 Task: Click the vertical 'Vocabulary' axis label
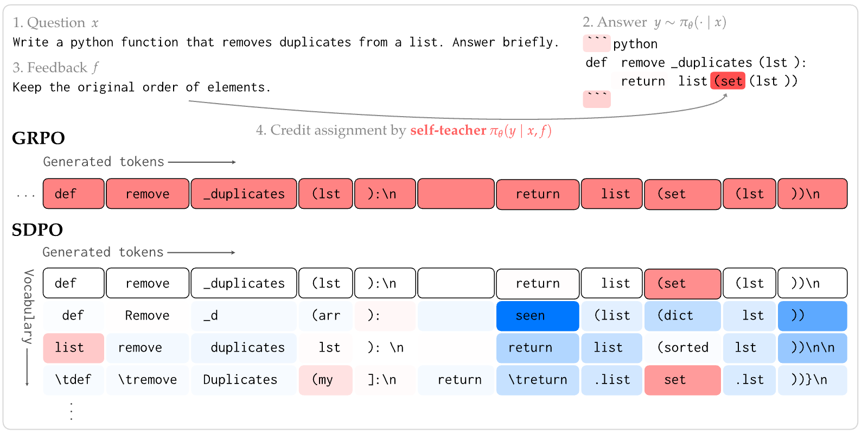click(28, 307)
